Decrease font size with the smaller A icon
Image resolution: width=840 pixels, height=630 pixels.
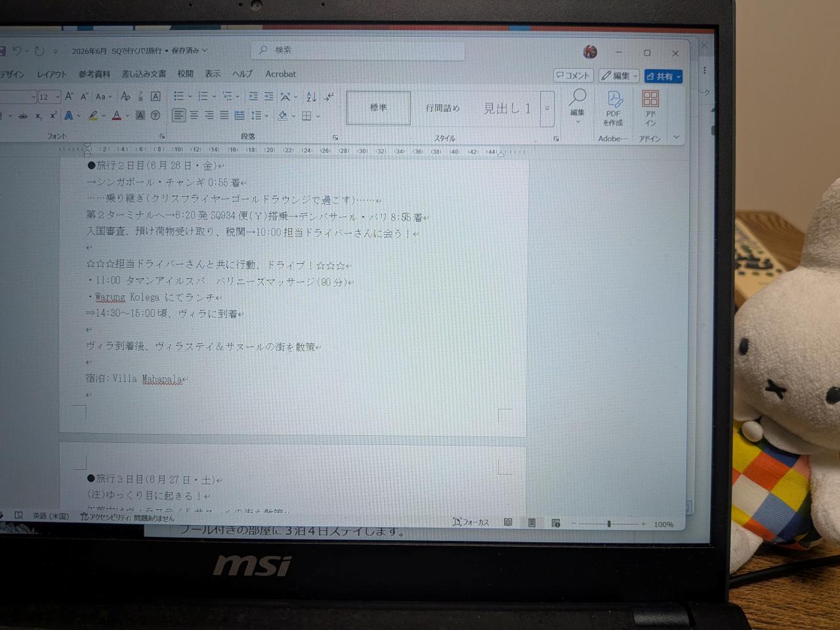click(x=84, y=96)
